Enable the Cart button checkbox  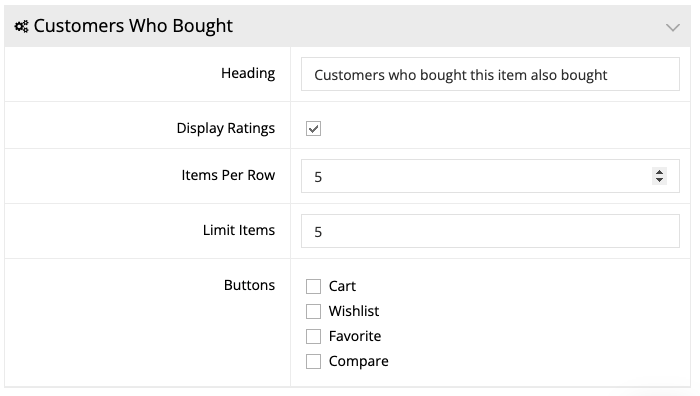pos(313,286)
